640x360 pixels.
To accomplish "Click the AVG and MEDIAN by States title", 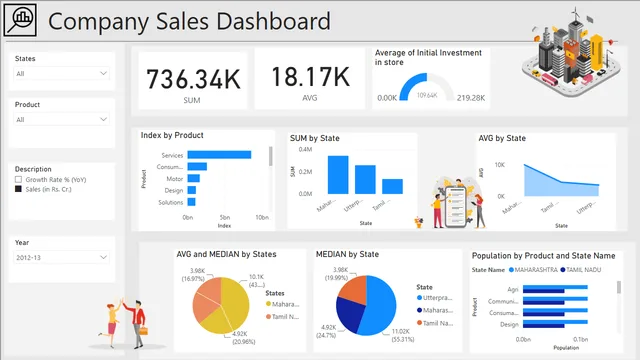I will 226,254.
